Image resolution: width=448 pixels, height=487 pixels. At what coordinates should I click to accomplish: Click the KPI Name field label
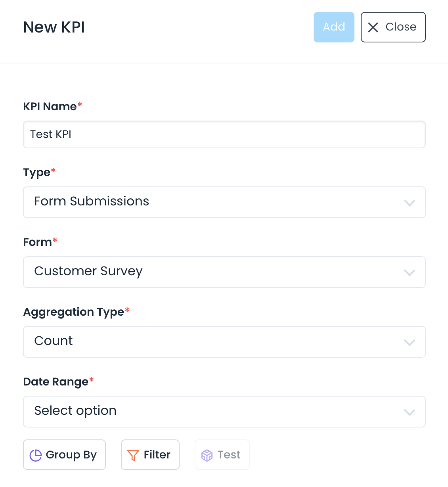coord(50,106)
